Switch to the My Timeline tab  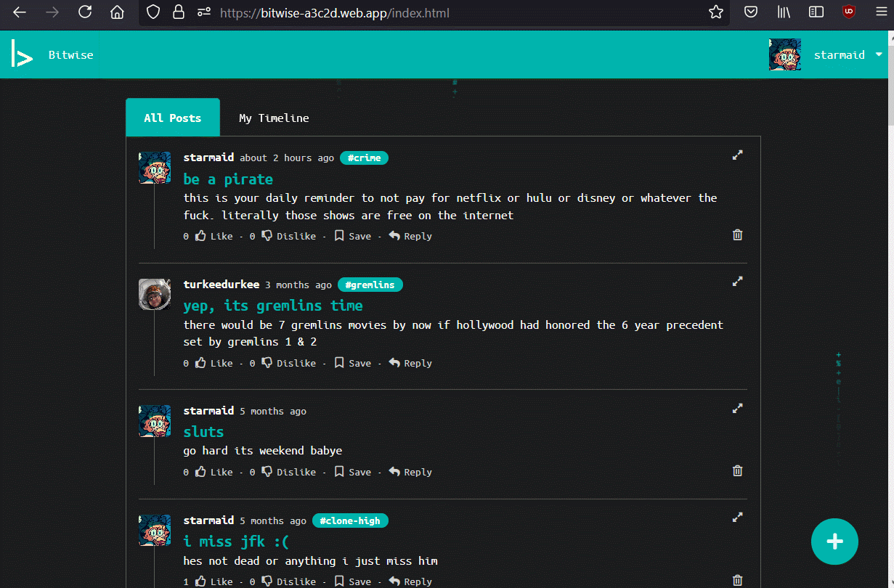click(x=274, y=118)
